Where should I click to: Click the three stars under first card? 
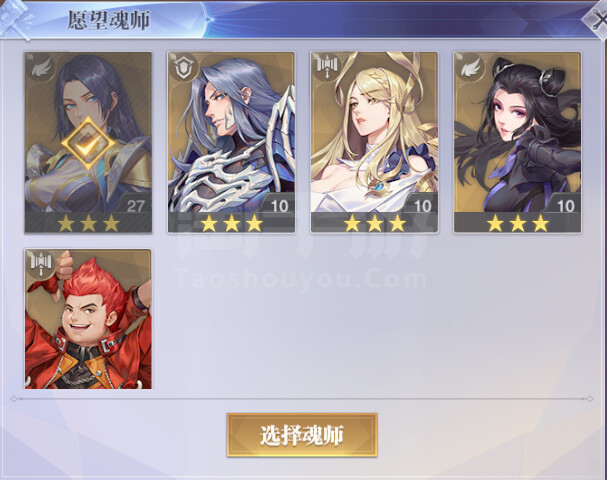click(88, 223)
